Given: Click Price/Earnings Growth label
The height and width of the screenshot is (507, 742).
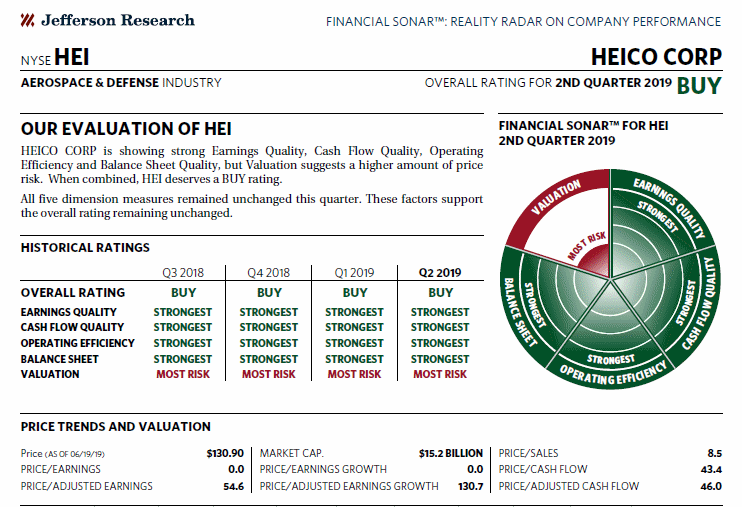Looking at the screenshot, I should coord(323,469).
